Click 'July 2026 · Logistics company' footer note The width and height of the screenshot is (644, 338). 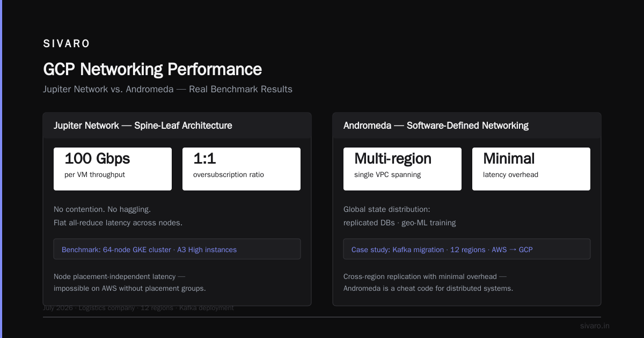tap(138, 308)
